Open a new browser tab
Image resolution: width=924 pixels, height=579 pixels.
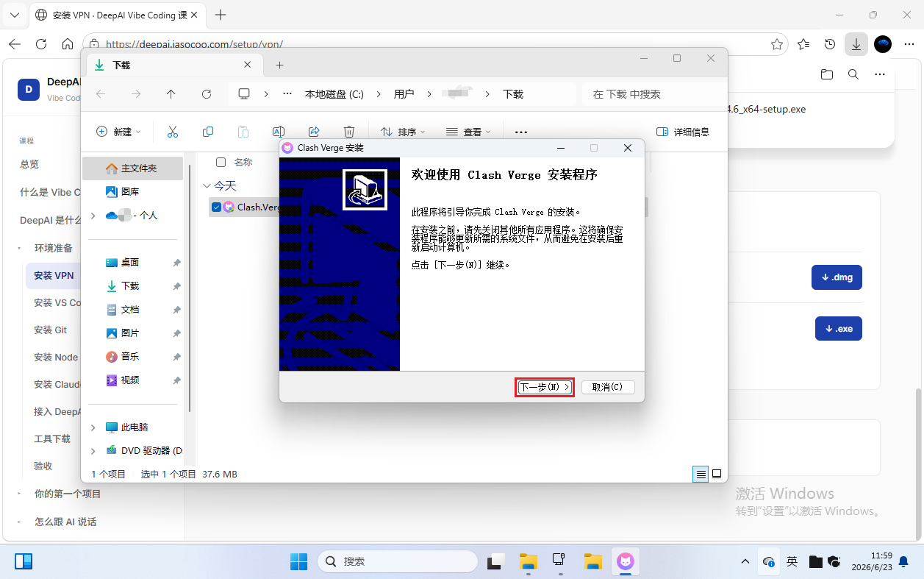(221, 15)
